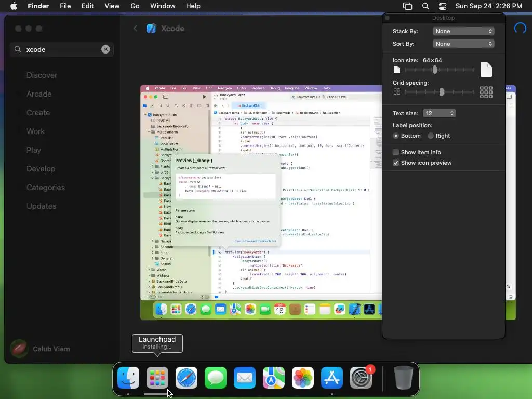The height and width of the screenshot is (399, 532).
Task: Go to Arcade in App Store sidebar
Action: 39,94
